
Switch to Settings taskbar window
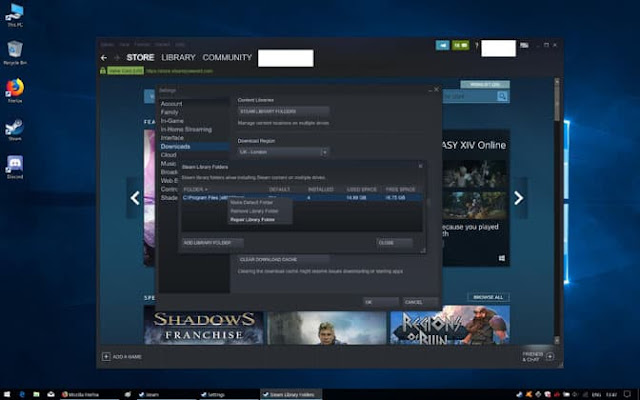[x=229, y=395]
